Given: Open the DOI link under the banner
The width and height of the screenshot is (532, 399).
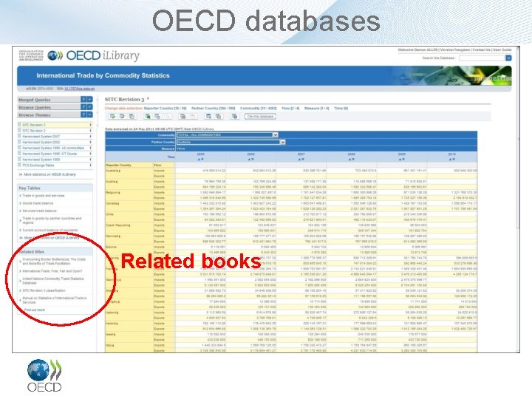Looking at the screenshot, I should pyautogui.click(x=79, y=89).
